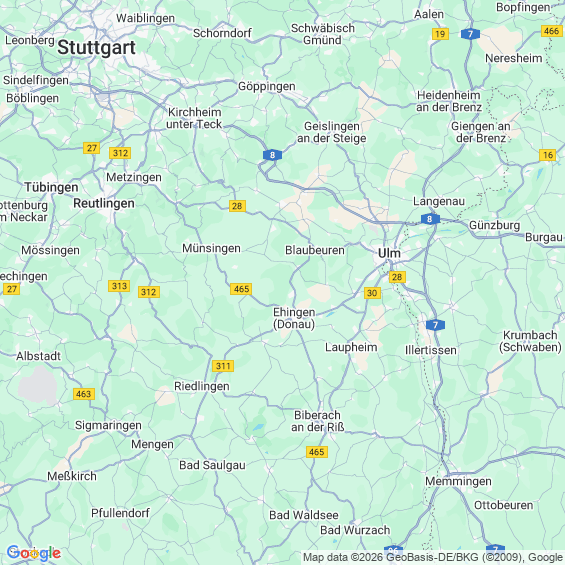Select the Tübingen city label
Screen dimensions: 565x565
[x=51, y=187]
